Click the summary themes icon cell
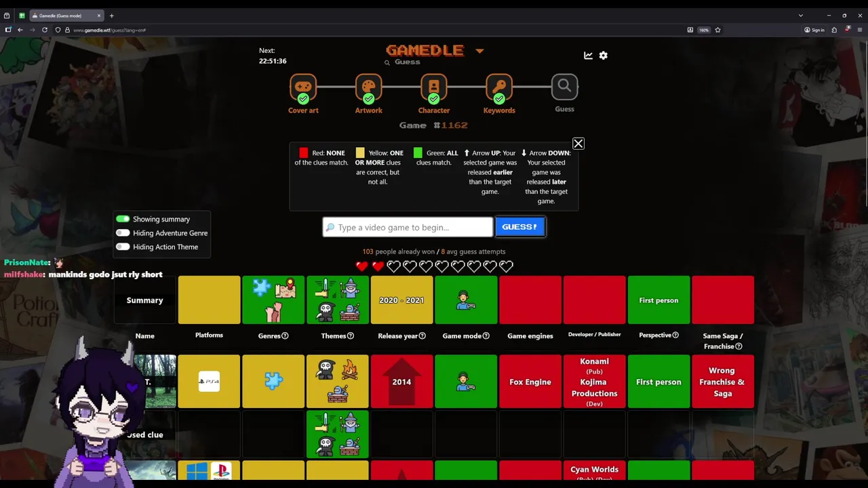This screenshot has width=868, height=488. 338,300
